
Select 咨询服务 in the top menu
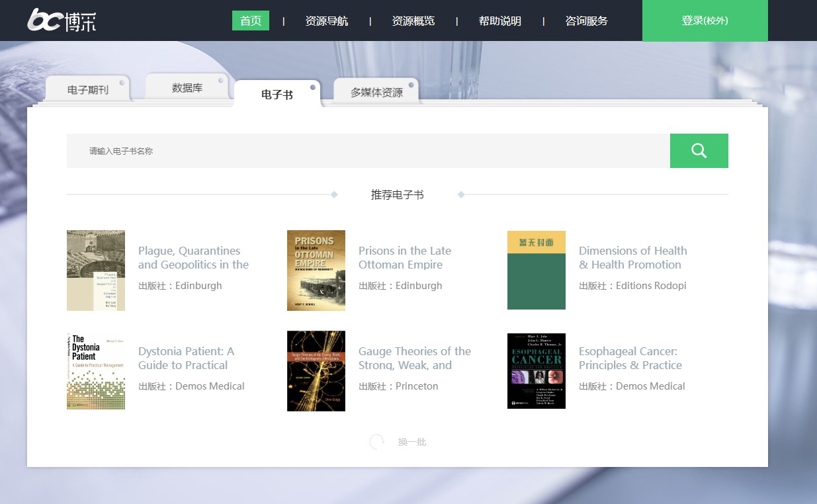tap(586, 21)
